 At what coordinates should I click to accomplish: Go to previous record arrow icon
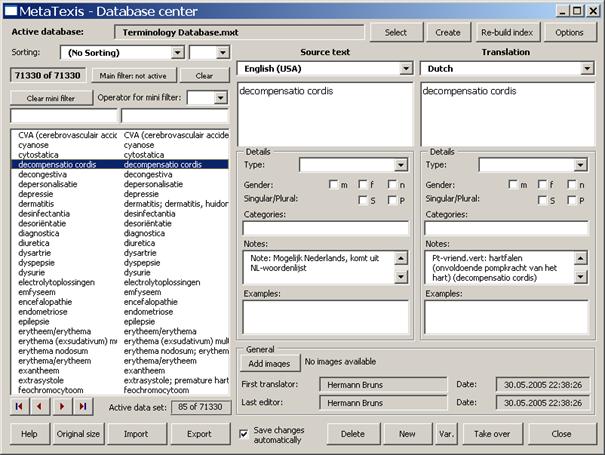coord(40,406)
